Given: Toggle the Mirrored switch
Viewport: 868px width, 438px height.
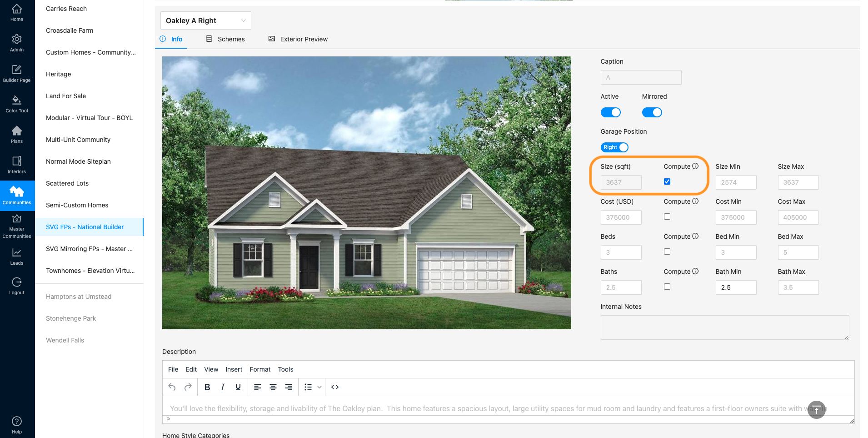Looking at the screenshot, I should [652, 112].
